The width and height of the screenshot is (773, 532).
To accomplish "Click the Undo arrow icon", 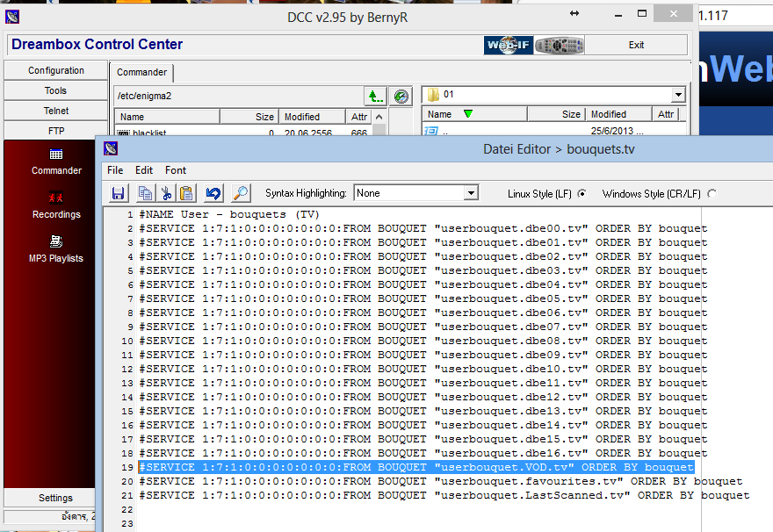I will point(213,193).
